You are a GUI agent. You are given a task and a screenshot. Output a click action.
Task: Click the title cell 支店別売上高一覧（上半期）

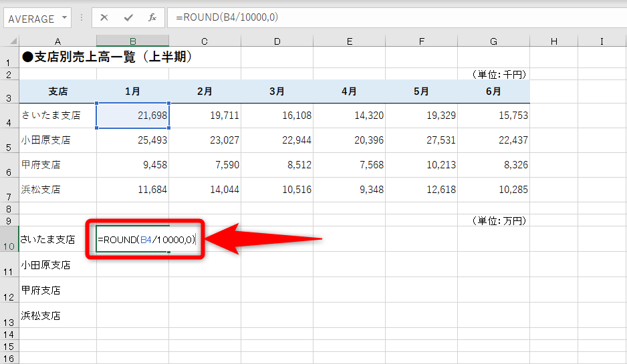pos(107,57)
